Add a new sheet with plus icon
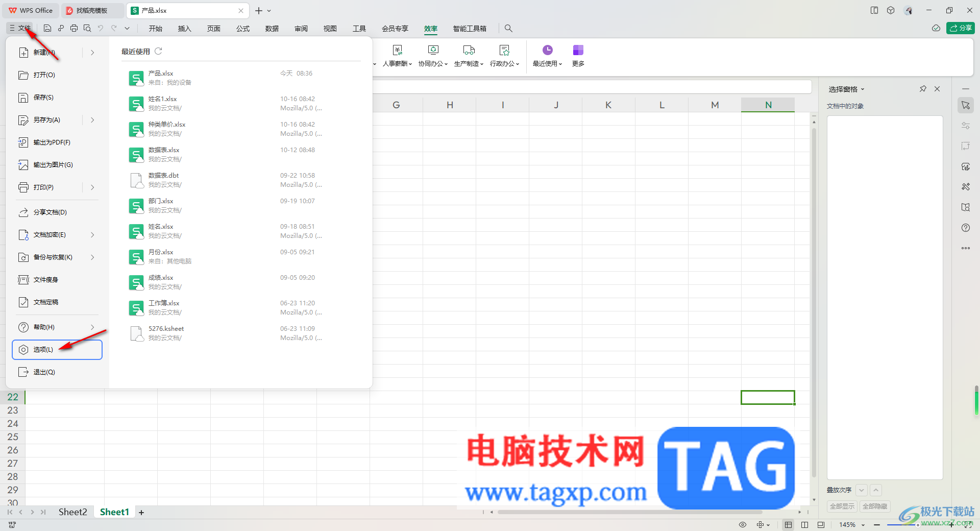The width and height of the screenshot is (980, 531). 141,513
